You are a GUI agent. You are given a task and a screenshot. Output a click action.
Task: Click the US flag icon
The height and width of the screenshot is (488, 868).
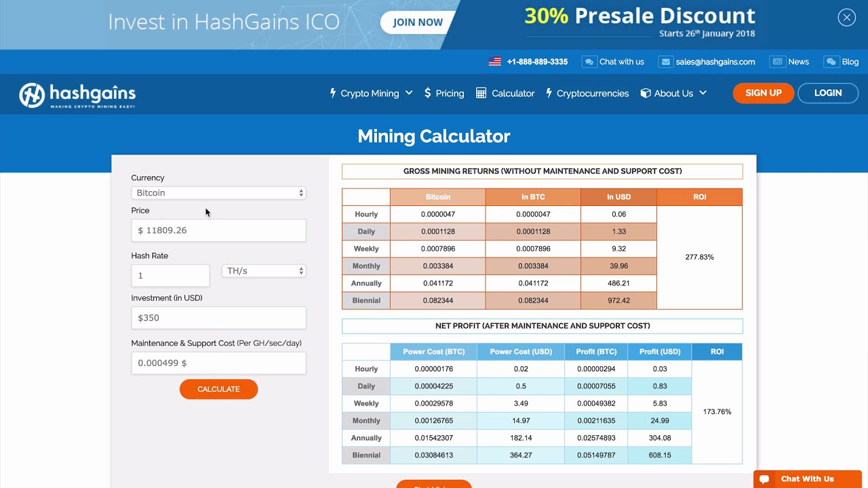pos(495,62)
